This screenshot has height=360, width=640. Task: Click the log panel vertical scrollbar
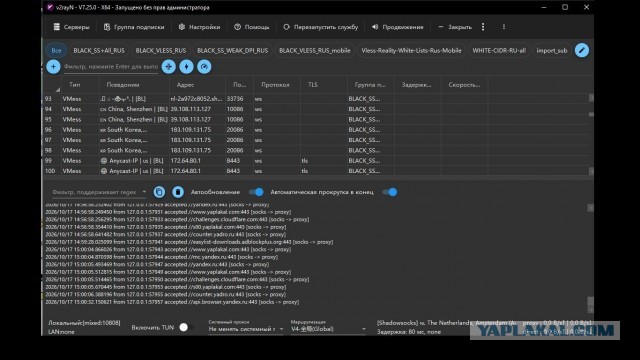(590, 257)
